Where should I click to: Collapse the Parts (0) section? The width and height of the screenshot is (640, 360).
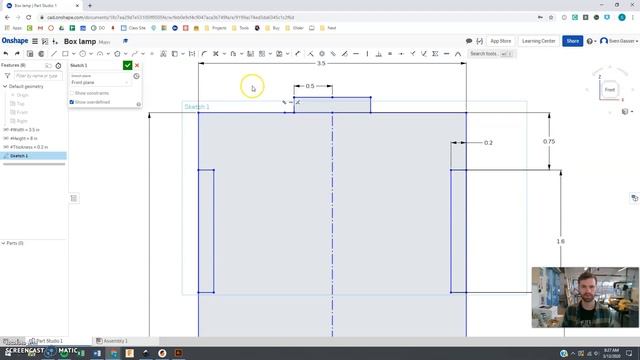tap(3, 243)
